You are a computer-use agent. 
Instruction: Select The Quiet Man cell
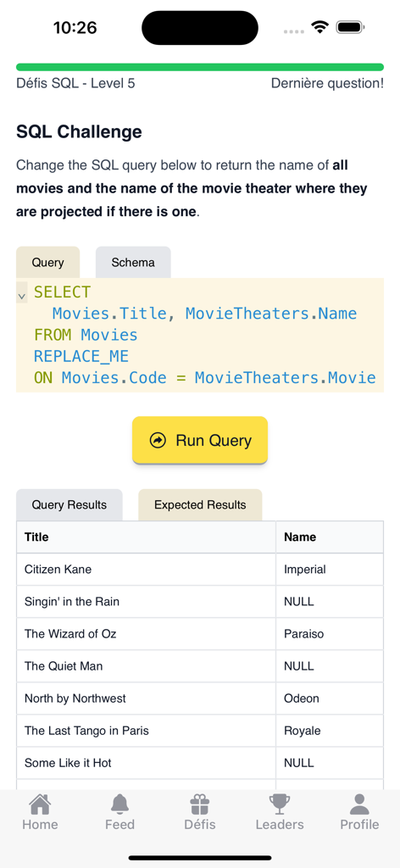click(146, 666)
